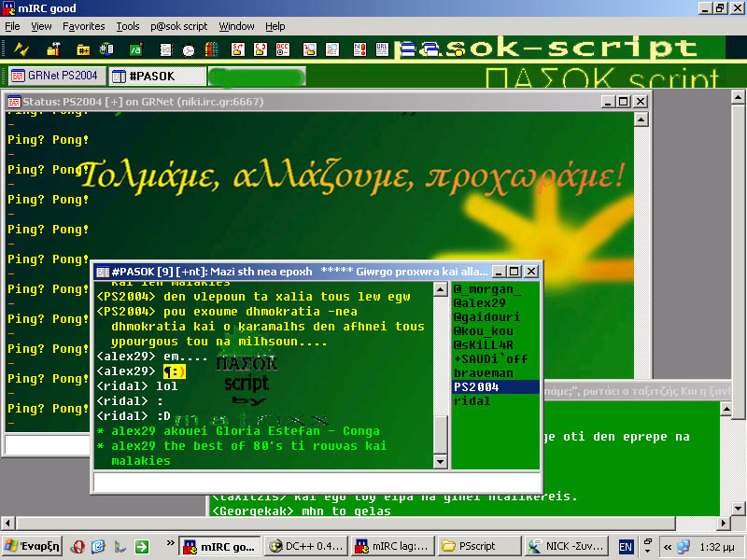
Task: Click the cascade windows icon
Action: click(x=430, y=49)
